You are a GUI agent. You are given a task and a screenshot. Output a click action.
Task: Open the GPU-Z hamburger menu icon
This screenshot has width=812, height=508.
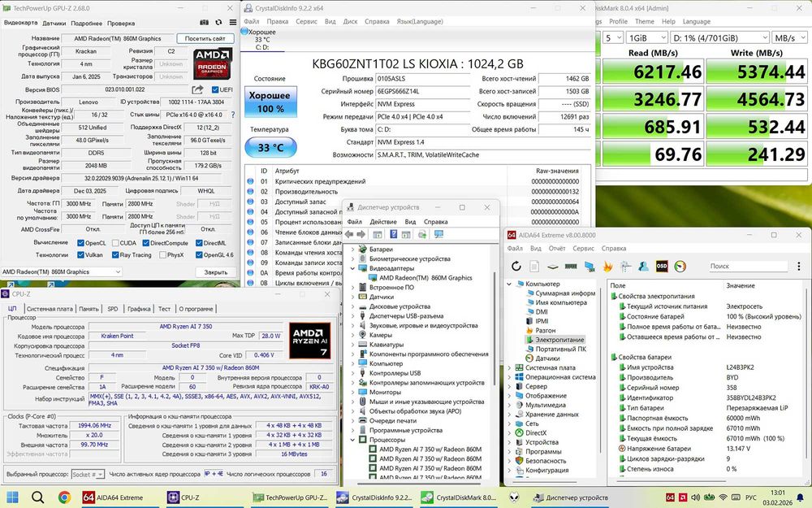coord(233,23)
